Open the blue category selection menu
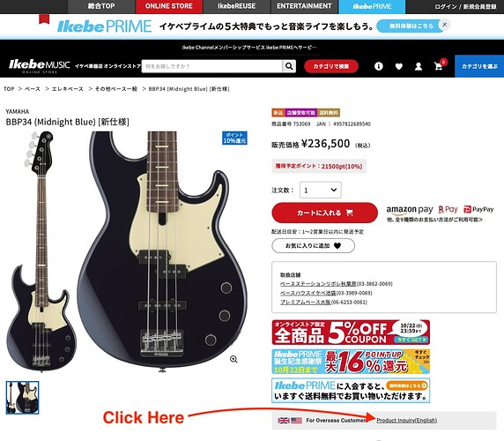Viewport: 504px width, 441px height. coord(479,66)
